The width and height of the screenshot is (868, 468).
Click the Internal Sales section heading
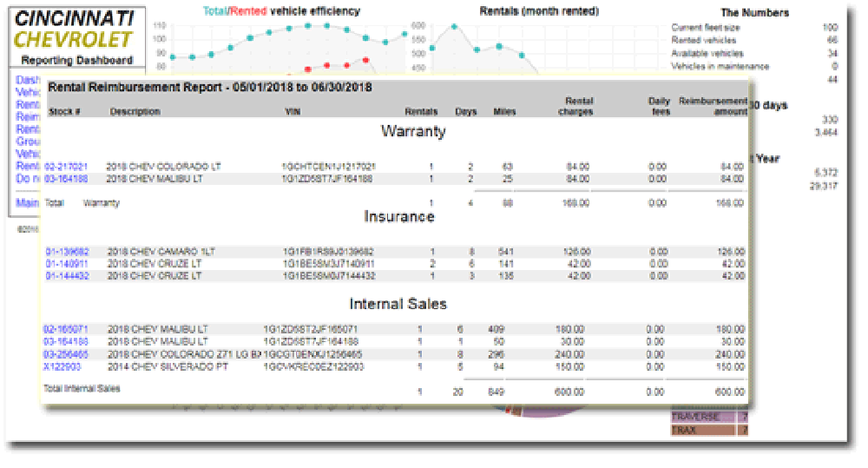click(398, 304)
